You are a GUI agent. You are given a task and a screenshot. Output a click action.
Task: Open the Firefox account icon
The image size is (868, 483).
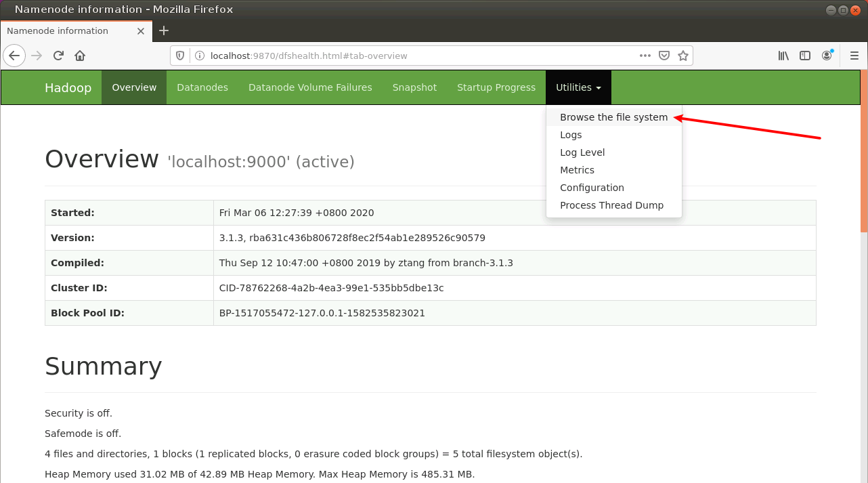pos(827,56)
